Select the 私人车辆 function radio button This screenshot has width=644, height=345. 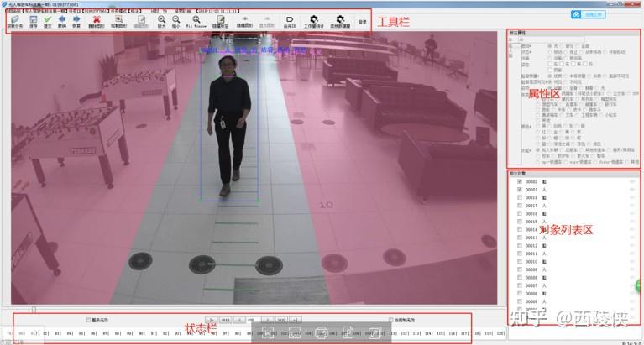tap(537, 150)
